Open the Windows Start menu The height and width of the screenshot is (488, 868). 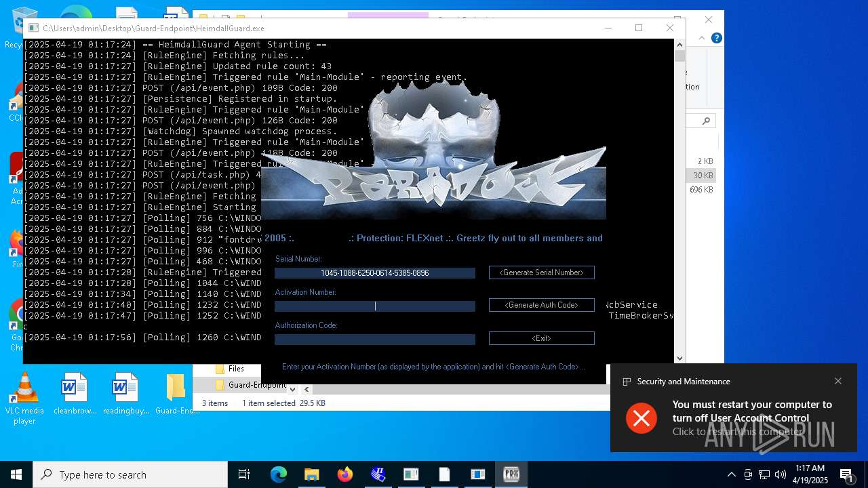[16, 474]
